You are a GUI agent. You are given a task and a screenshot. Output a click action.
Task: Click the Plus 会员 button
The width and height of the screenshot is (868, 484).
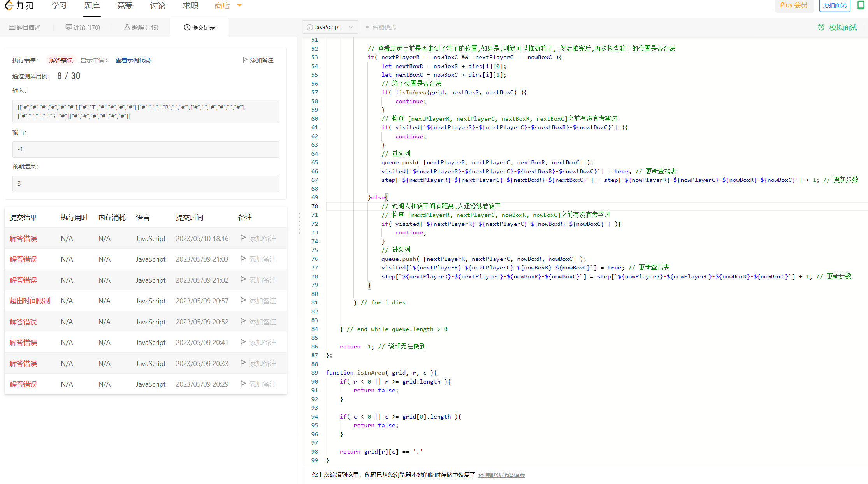click(794, 5)
